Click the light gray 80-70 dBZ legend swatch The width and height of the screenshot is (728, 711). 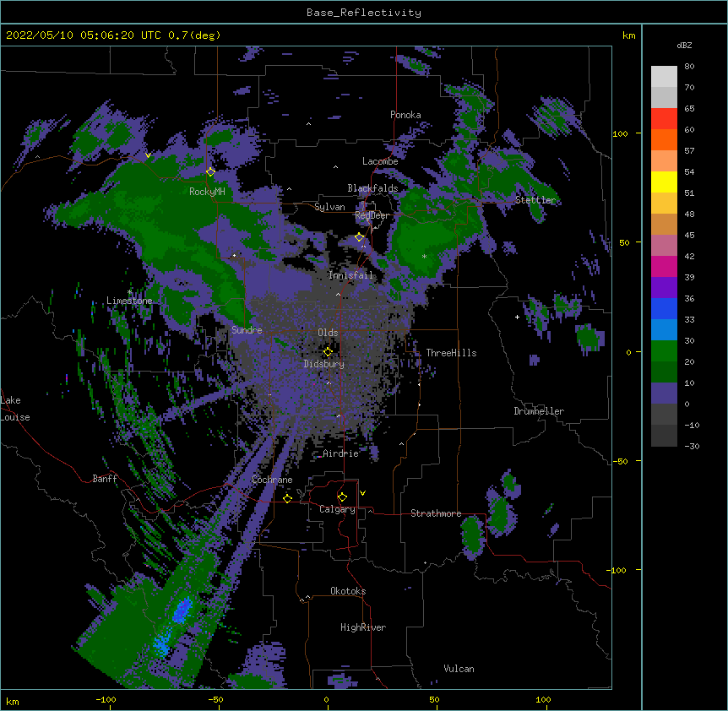664,77
